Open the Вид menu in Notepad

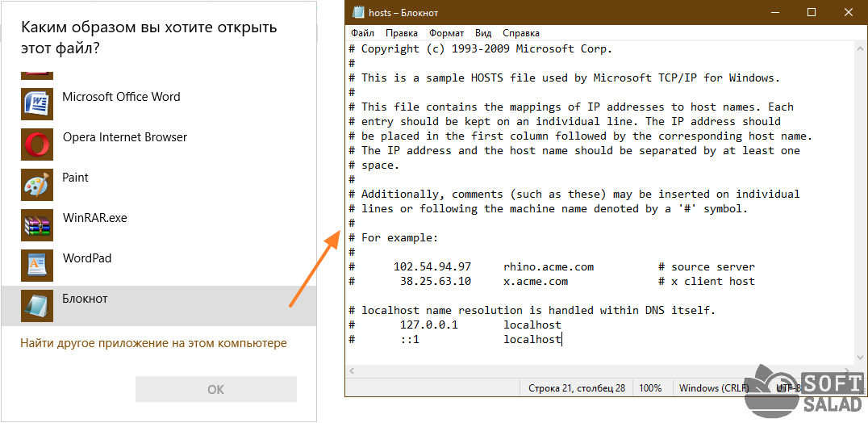[x=483, y=33]
